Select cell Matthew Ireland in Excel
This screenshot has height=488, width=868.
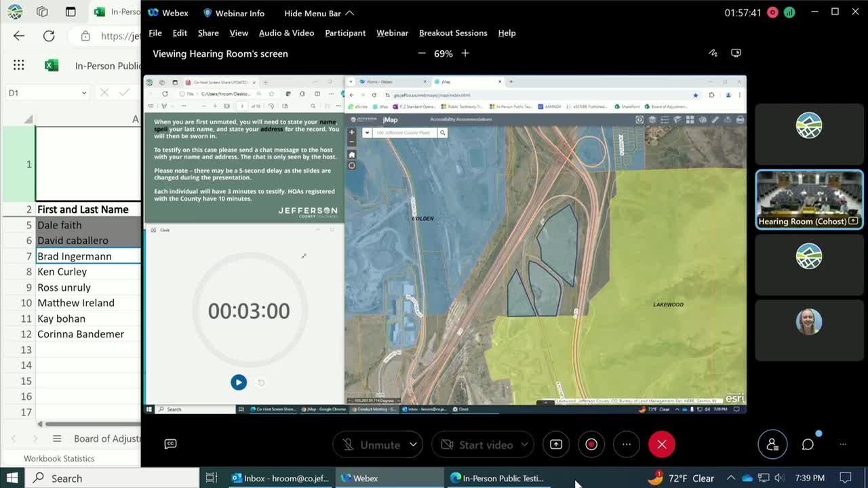(88, 303)
